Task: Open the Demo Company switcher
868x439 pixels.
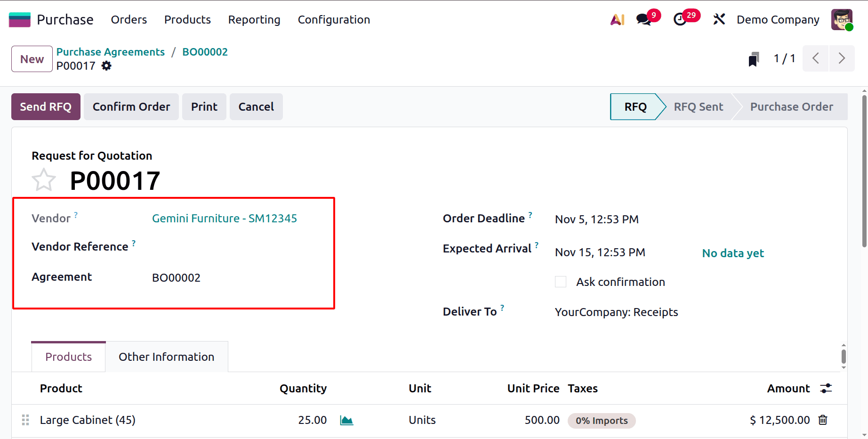Action: [x=778, y=20]
